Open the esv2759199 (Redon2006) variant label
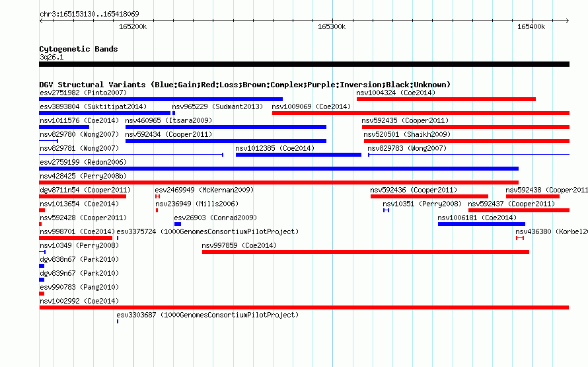 tap(83, 162)
